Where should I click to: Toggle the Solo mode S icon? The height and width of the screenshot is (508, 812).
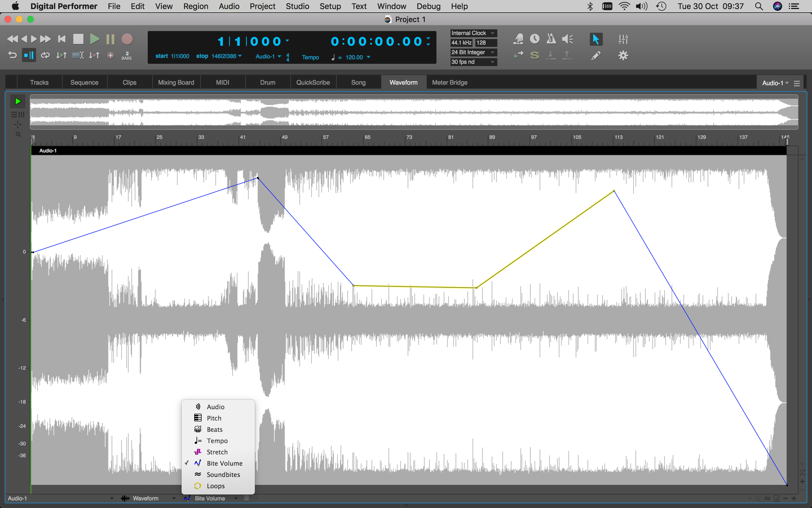tap(535, 55)
